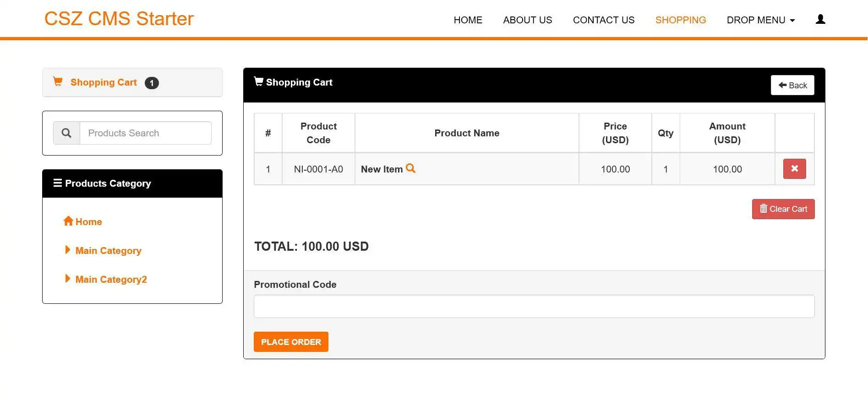Expand Main Category2 arrow
Screen dimensions: 868x404
point(68,279)
